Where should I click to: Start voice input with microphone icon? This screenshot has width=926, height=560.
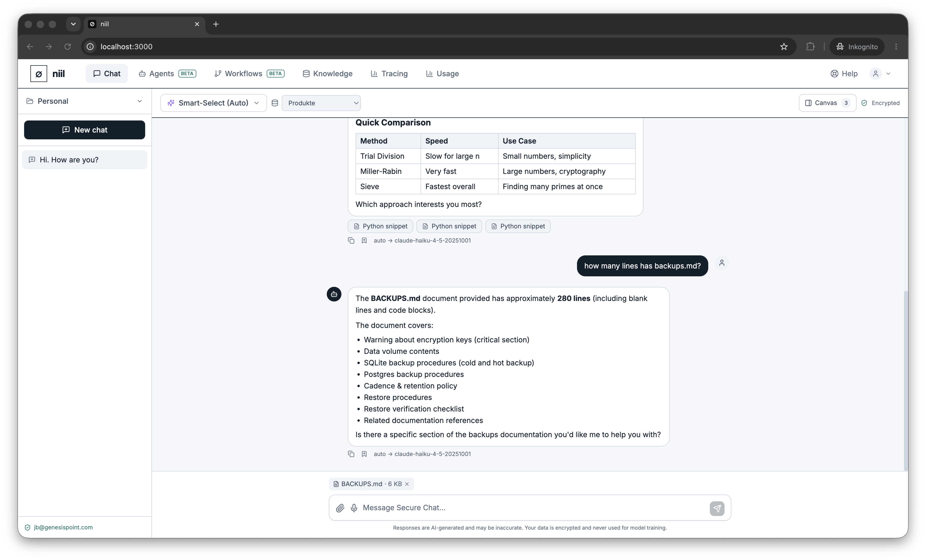point(354,508)
